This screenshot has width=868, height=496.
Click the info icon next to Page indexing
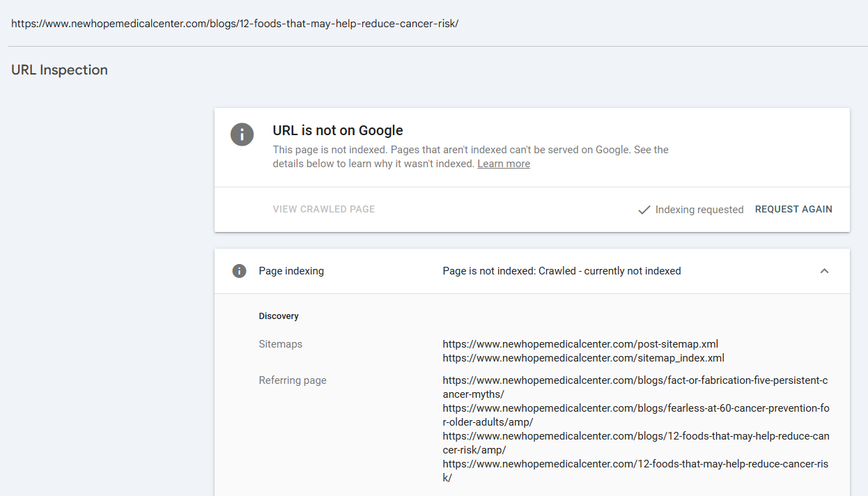[x=239, y=271]
